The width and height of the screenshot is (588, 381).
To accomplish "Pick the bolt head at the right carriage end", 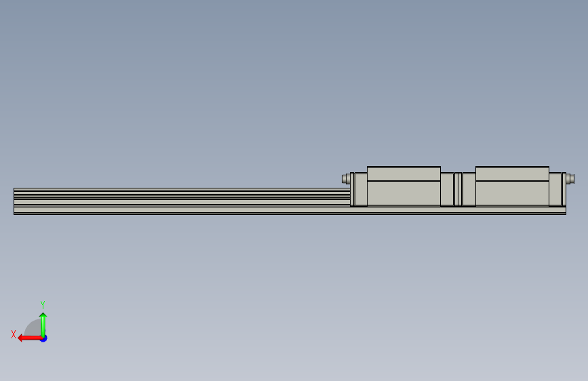I will [570, 179].
